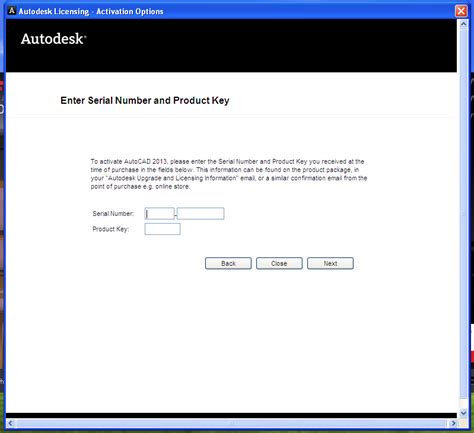Screen dimensions: 474x433
Task: Click the 'Enter Serial Number and Product Key' heading
Action: pyautogui.click(x=145, y=100)
